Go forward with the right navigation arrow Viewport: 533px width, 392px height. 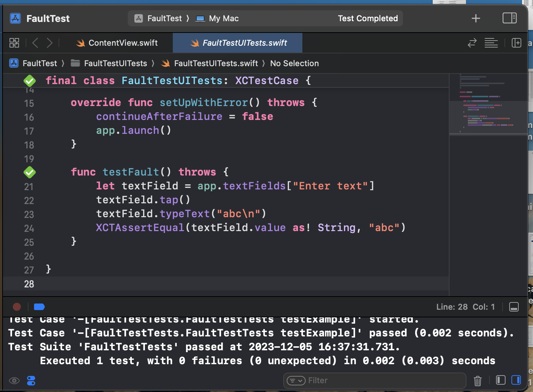point(49,43)
